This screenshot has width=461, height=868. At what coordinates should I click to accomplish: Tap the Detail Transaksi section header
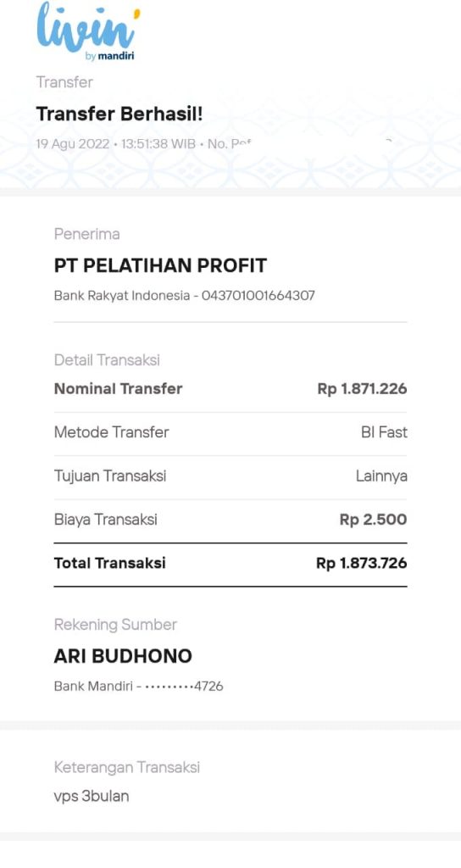tap(107, 360)
